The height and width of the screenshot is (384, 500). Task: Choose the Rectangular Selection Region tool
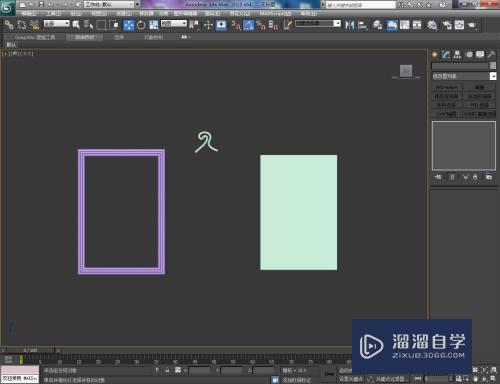[101, 25]
